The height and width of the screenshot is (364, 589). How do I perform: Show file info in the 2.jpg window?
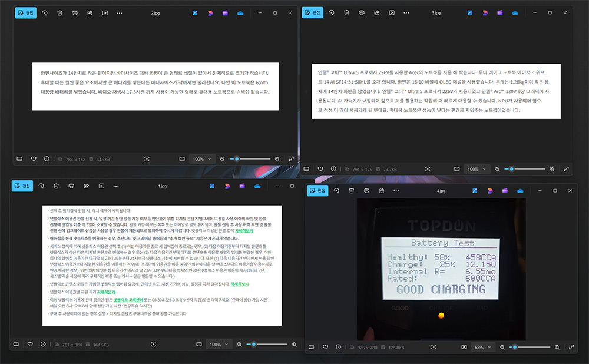click(x=47, y=159)
